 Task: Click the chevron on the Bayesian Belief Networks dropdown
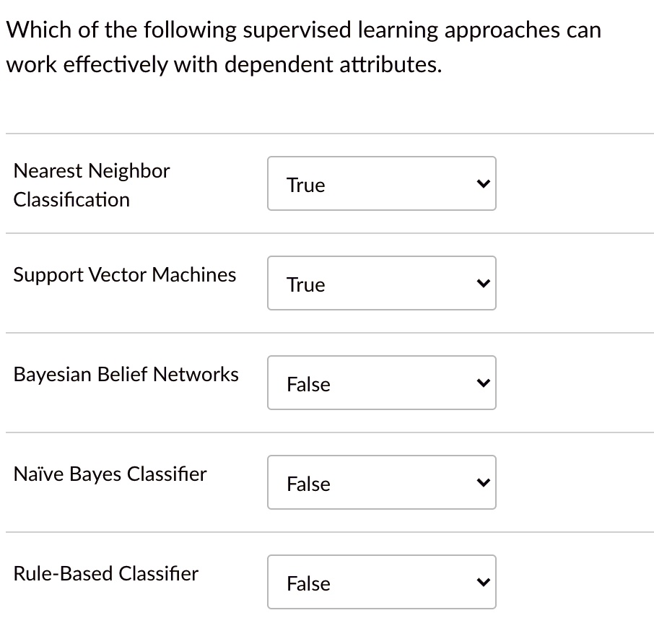[x=483, y=383]
